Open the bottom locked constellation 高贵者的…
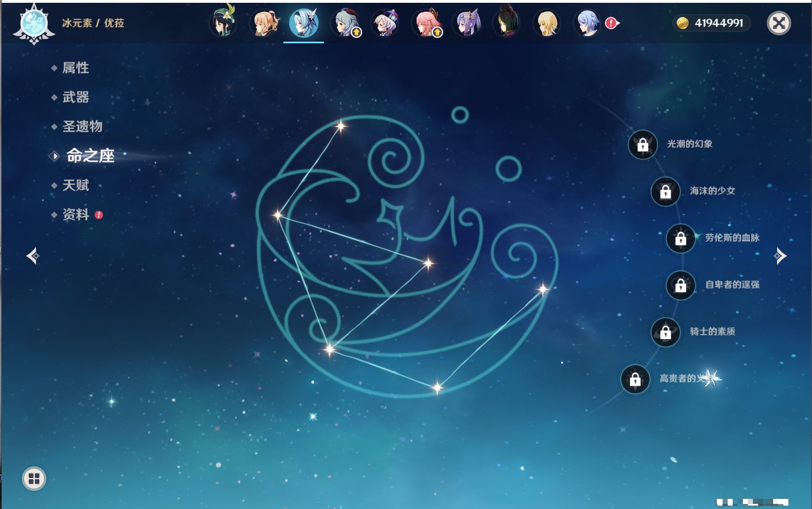Viewport: 812px width, 509px height. click(x=635, y=379)
